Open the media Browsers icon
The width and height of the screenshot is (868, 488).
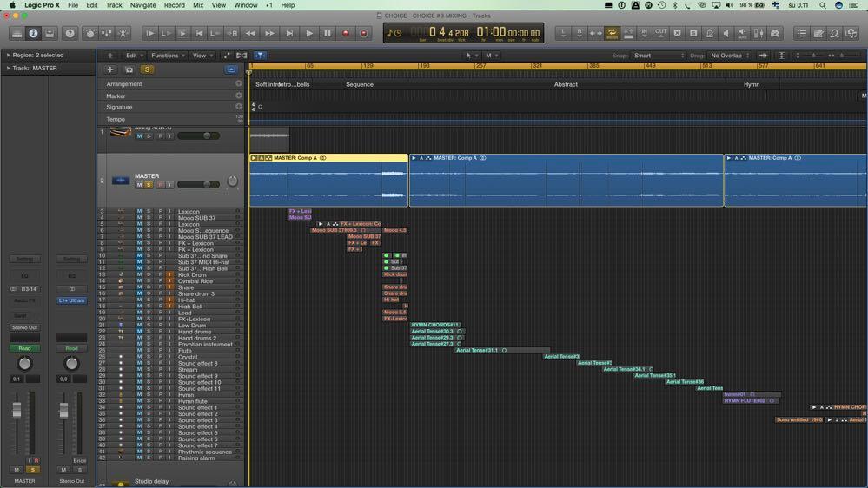click(851, 33)
